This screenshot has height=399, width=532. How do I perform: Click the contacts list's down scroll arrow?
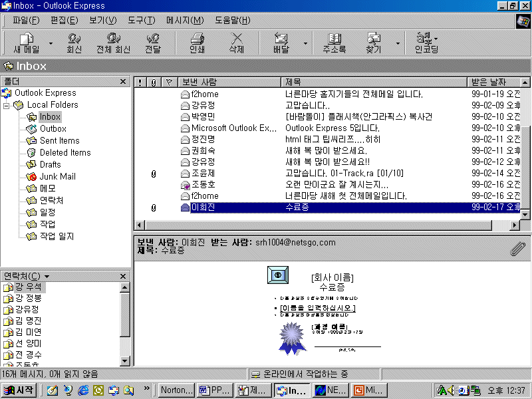point(125,361)
